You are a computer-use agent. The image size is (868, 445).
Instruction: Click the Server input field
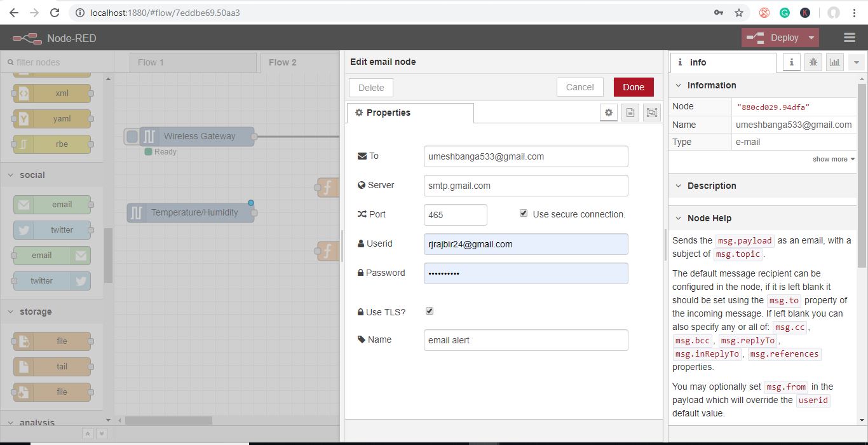click(526, 186)
